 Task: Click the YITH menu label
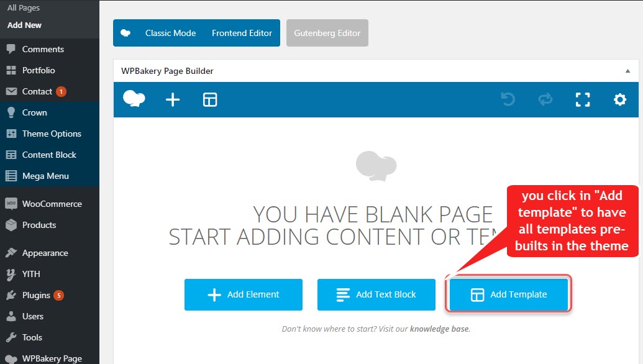pos(31,274)
